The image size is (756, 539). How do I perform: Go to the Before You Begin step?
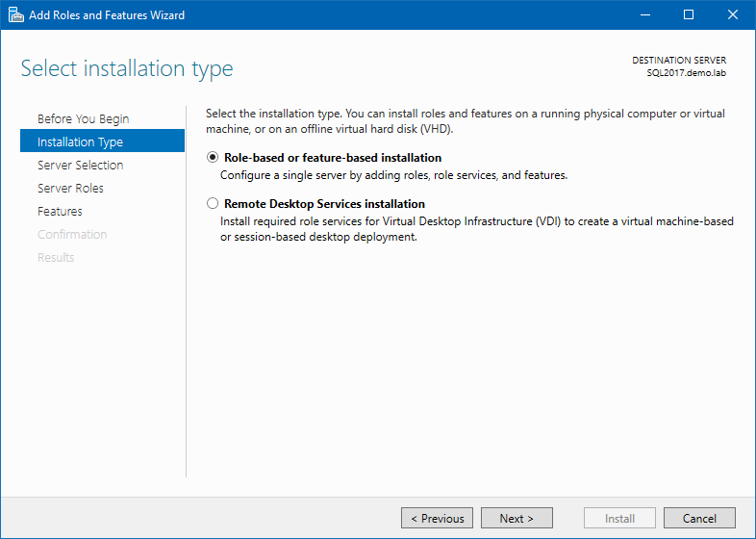click(83, 119)
